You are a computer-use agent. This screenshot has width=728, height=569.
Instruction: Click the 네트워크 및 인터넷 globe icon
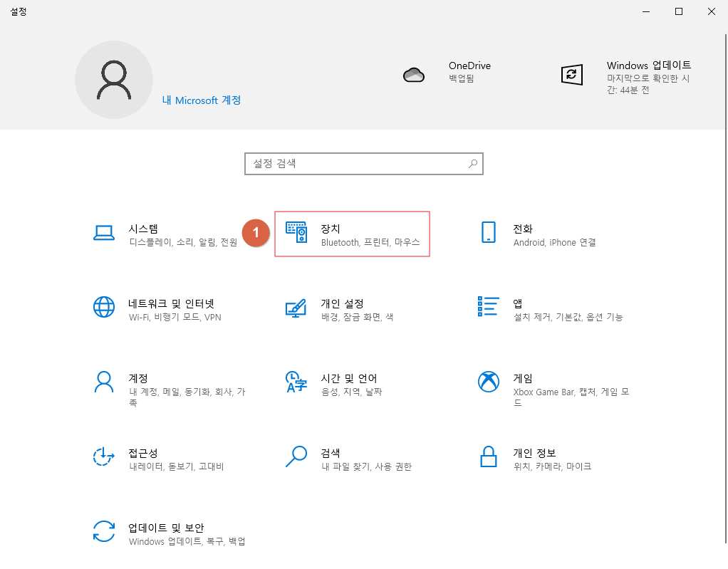(x=104, y=307)
